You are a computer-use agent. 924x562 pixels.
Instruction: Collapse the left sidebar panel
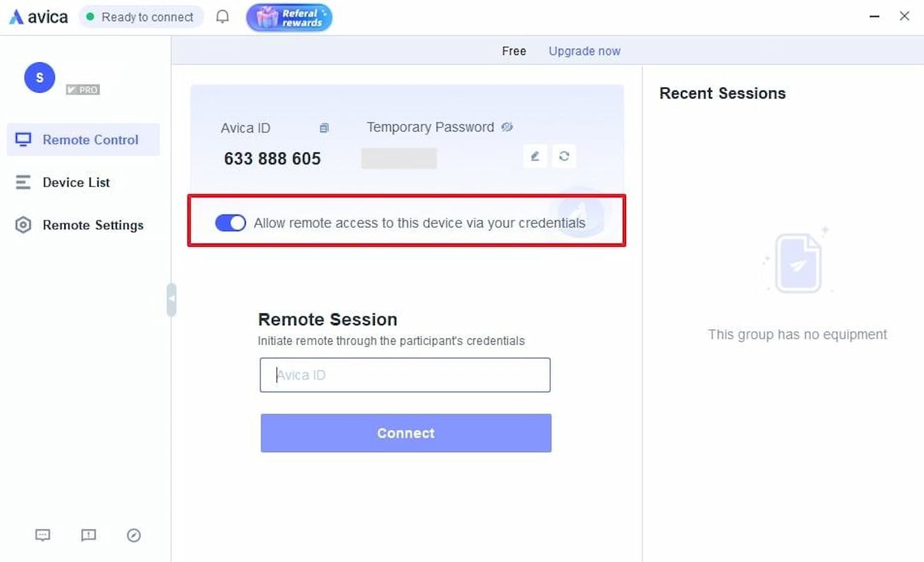coord(171,299)
